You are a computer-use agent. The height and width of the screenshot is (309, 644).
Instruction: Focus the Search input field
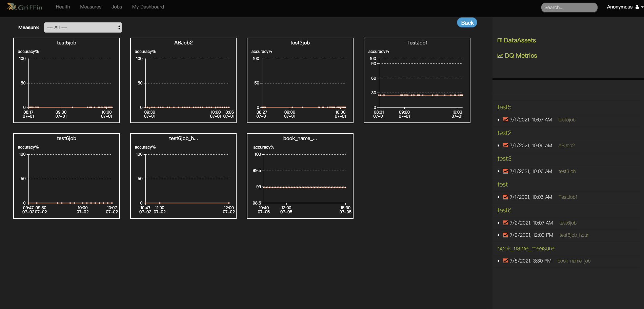[569, 7]
